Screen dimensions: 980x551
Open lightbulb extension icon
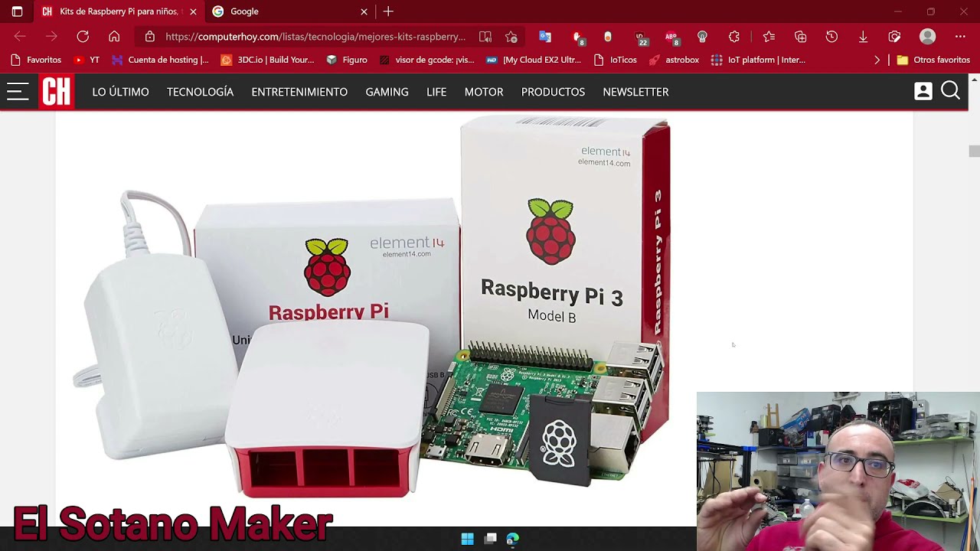point(702,37)
